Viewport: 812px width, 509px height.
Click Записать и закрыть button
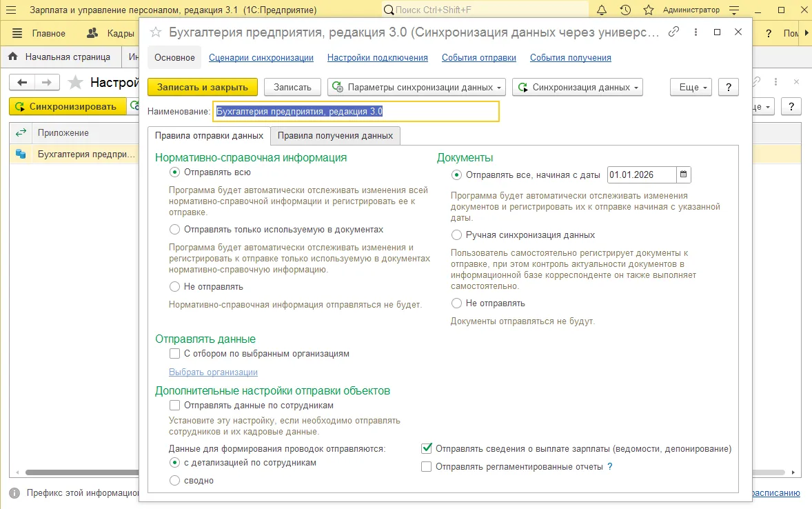(x=203, y=87)
